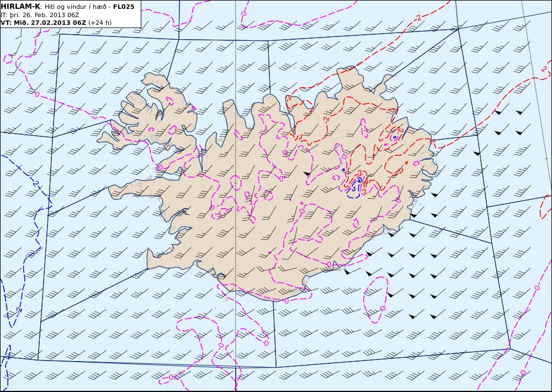Select the "VT: Mið. 27.02.2013 06Z" valid time
This screenshot has width=552, height=392.
[x=43, y=23]
